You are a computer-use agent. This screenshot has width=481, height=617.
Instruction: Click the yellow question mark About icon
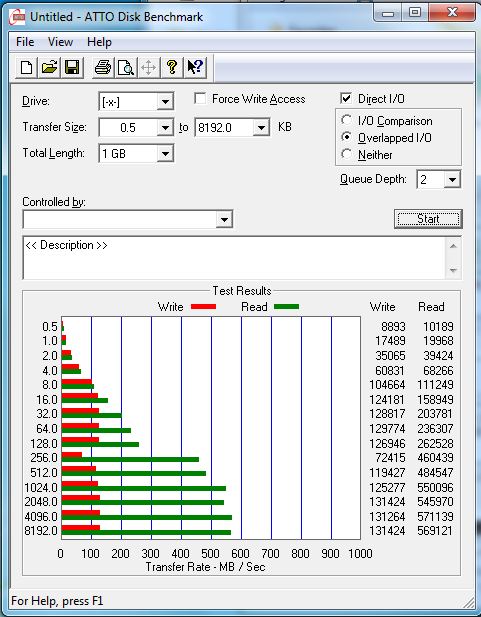[171, 67]
